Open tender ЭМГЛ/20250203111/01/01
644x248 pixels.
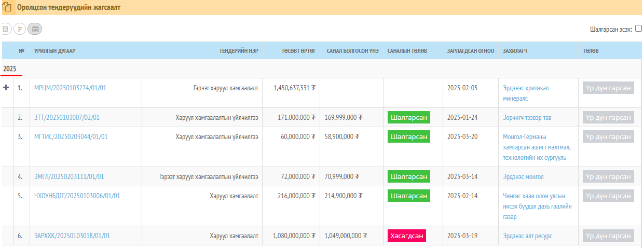click(x=69, y=176)
